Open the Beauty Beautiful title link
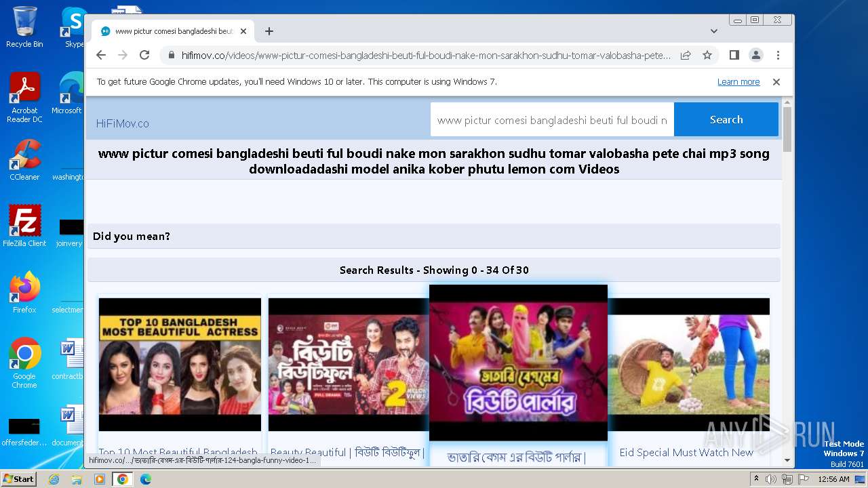 (347, 452)
